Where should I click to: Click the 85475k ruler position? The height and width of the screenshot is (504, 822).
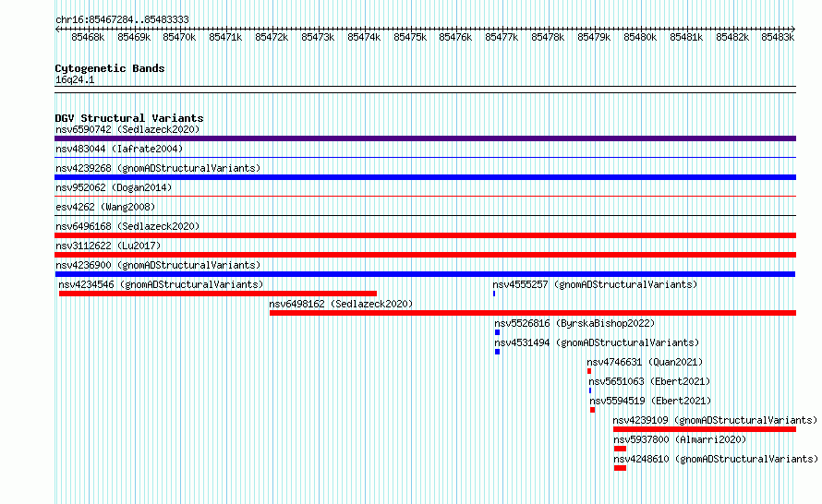coord(410,37)
